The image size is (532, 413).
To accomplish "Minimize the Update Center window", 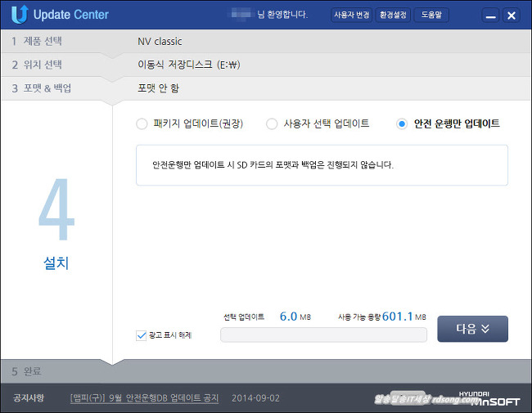I will pyautogui.click(x=489, y=15).
